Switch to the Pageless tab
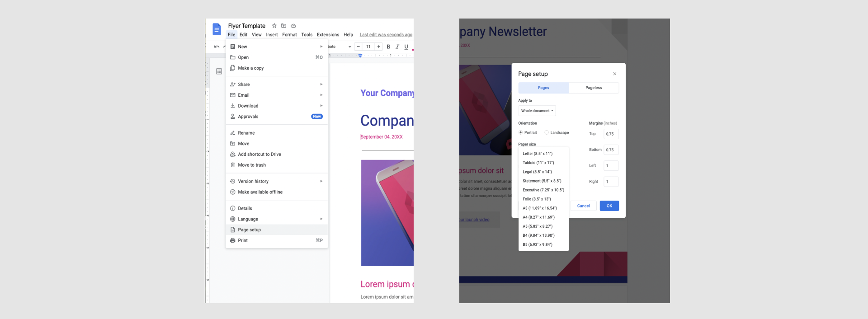Viewport: 868px width, 319px height. [x=594, y=88]
